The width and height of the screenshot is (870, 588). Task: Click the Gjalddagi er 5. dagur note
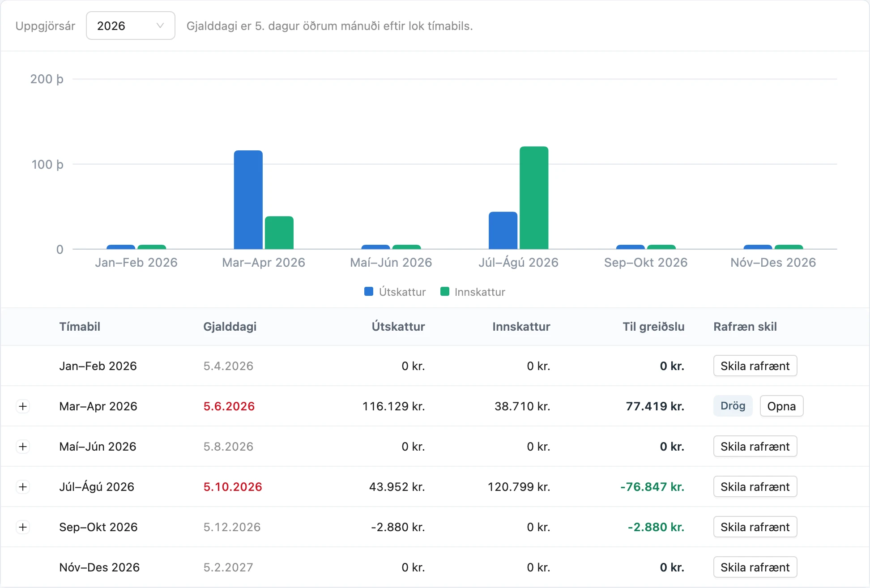click(330, 26)
